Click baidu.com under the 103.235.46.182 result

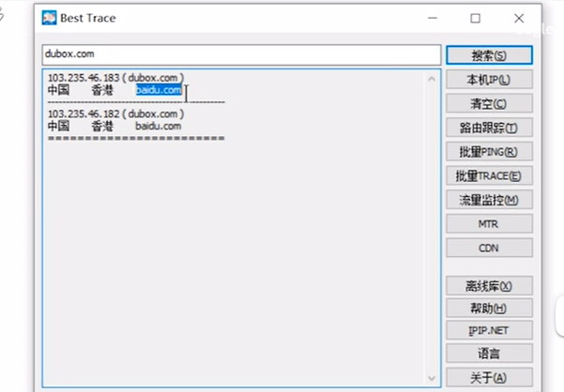coord(159,126)
